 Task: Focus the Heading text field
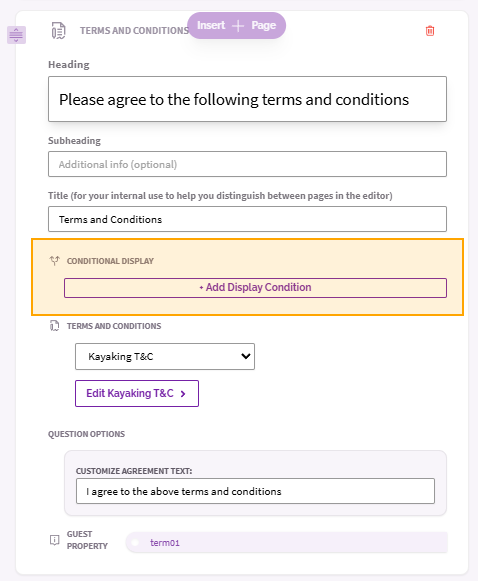click(247, 99)
